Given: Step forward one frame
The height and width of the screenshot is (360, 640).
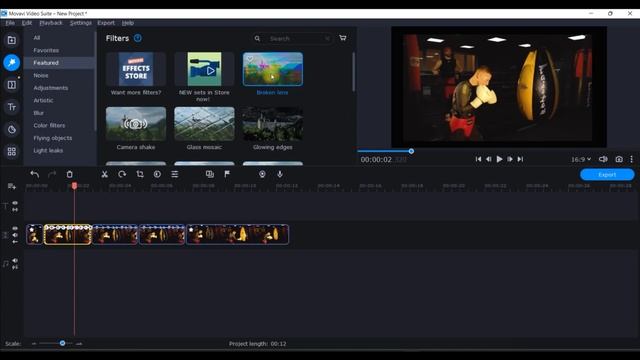Looking at the screenshot, I should click(510, 159).
